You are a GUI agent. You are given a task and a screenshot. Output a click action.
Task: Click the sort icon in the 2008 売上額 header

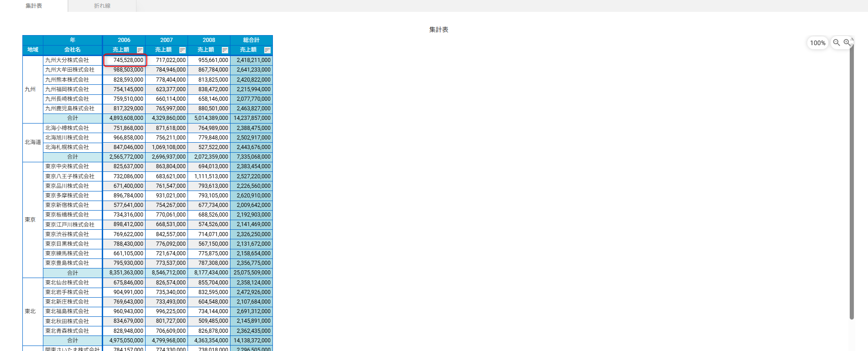click(x=225, y=50)
